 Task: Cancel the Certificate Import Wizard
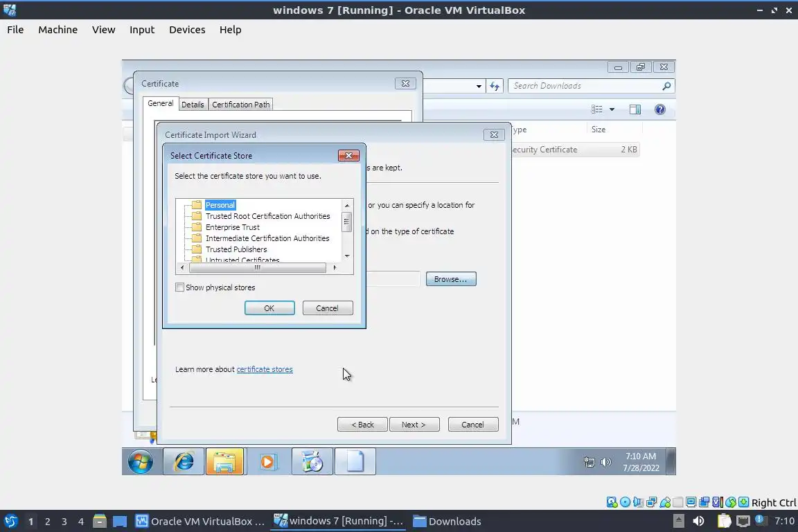[x=473, y=425]
